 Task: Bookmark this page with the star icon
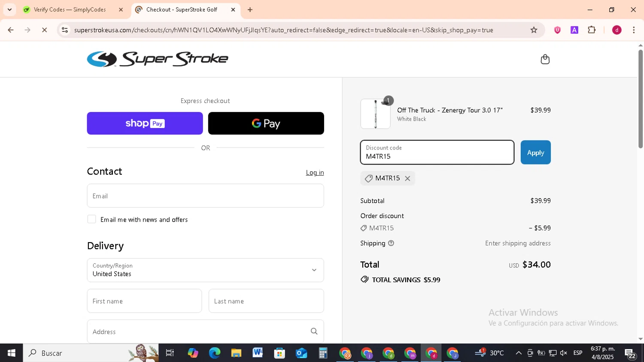click(x=534, y=30)
